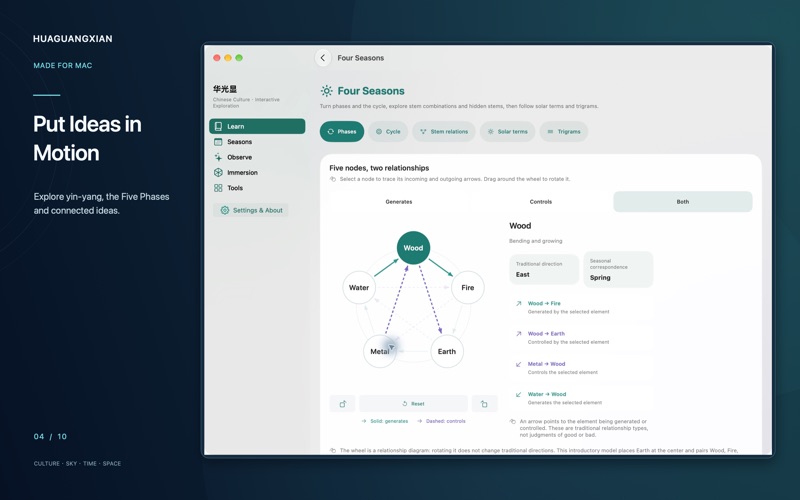The image size is (800, 500).
Task: Show the Trigrams tab
Action: click(564, 132)
